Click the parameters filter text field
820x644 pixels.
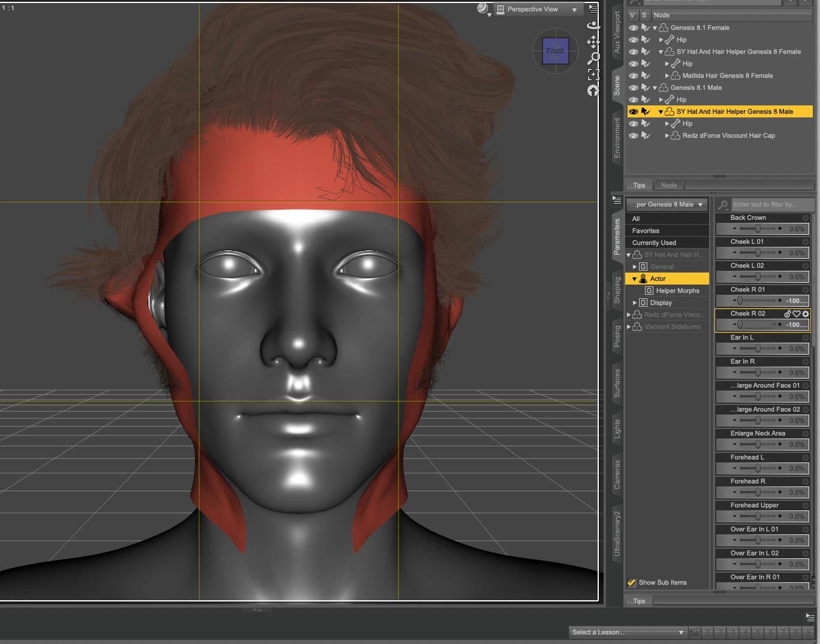(x=770, y=204)
